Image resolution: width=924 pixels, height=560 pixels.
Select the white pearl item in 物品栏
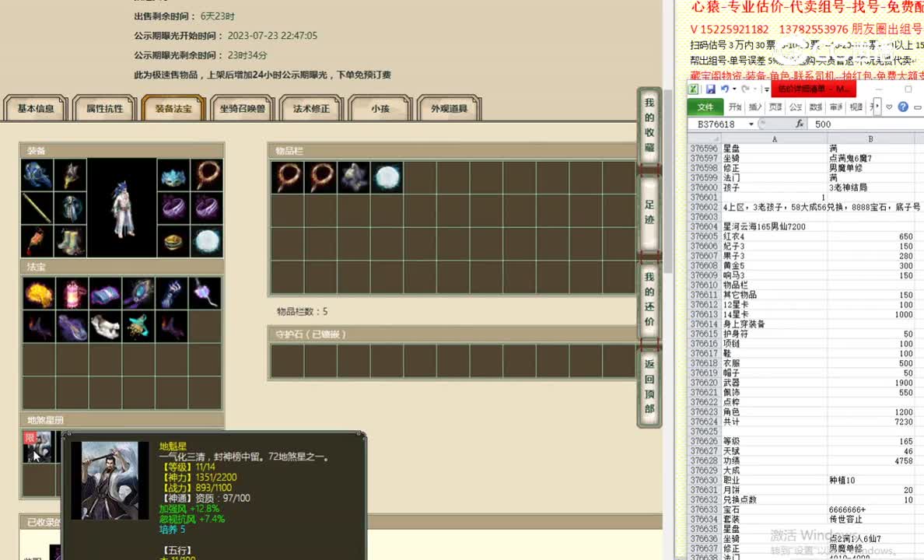[387, 177]
